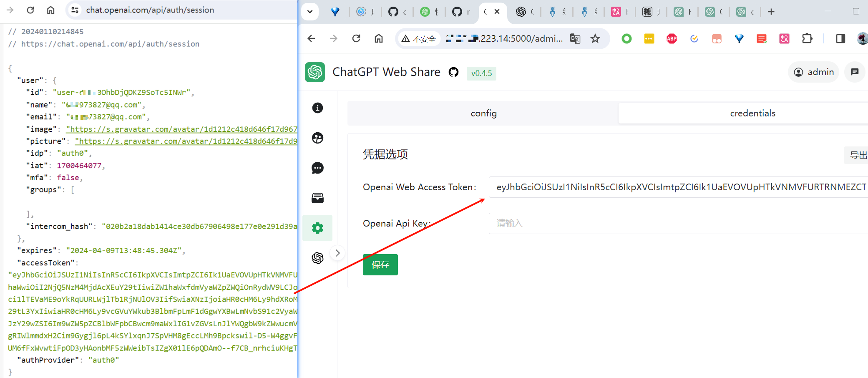This screenshot has width=868, height=378.
Task: Reload the session page in left window
Action: click(30, 10)
